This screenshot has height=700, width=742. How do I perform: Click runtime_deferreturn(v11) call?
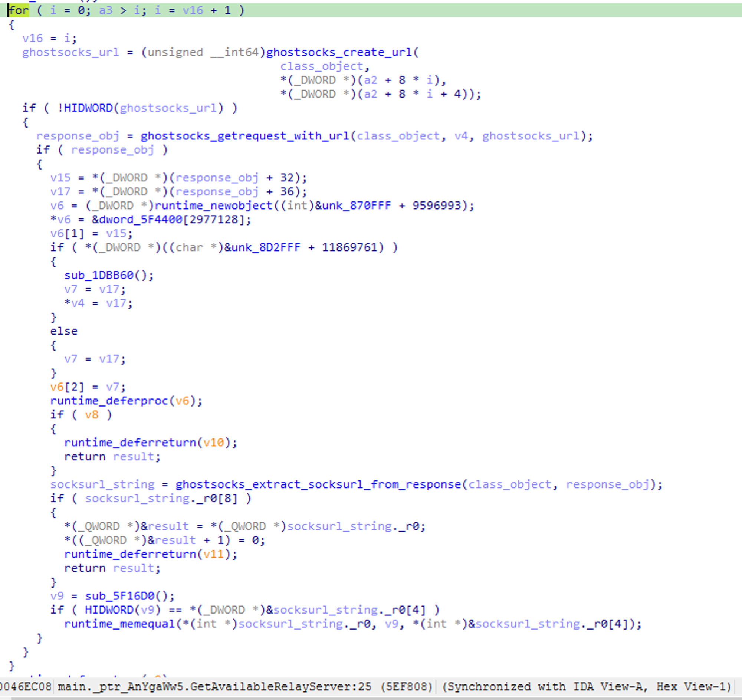pyautogui.click(x=151, y=554)
